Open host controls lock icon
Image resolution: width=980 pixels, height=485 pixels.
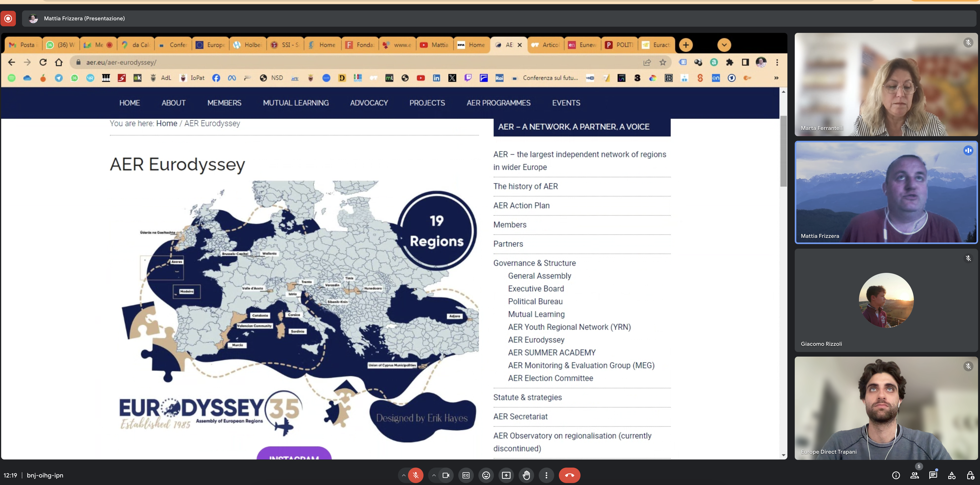tap(971, 475)
